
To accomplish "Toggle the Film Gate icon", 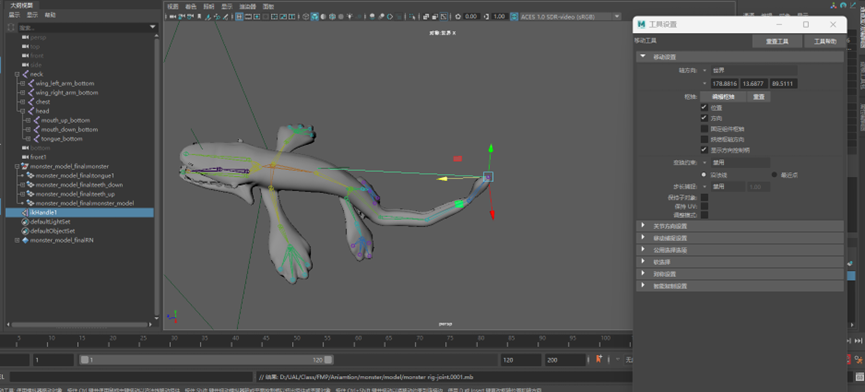I will point(248,17).
